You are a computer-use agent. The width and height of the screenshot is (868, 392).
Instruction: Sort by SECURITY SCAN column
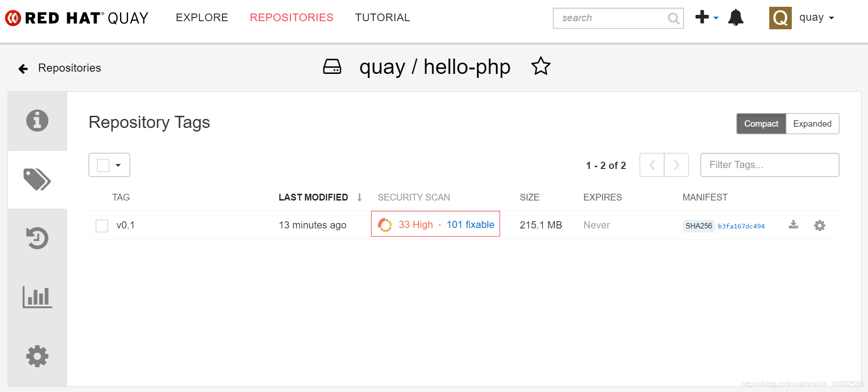point(414,197)
